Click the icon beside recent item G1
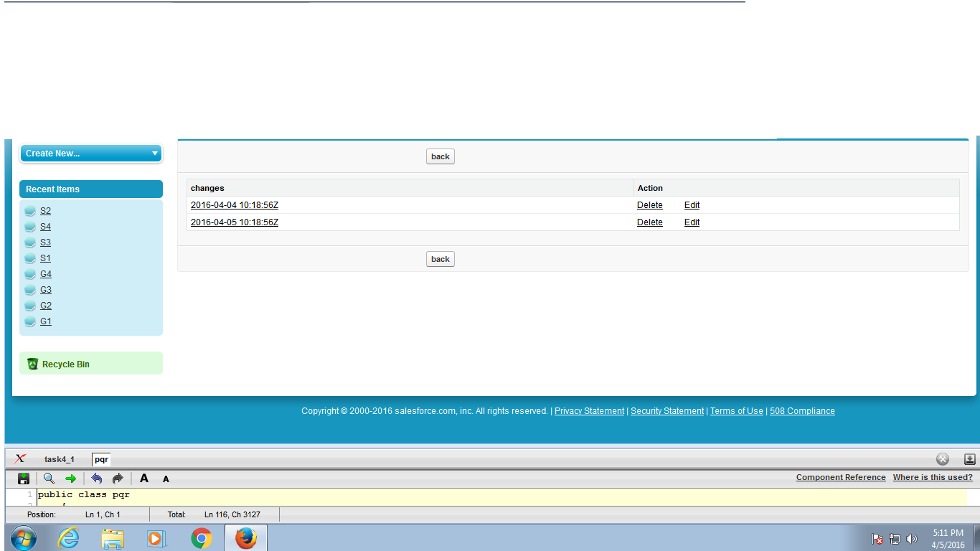980x551 pixels. pos(30,321)
